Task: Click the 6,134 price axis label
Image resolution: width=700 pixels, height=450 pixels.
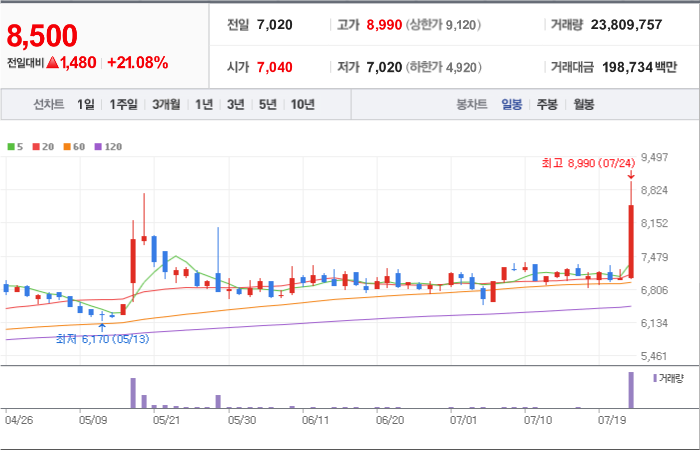Action: point(654,323)
